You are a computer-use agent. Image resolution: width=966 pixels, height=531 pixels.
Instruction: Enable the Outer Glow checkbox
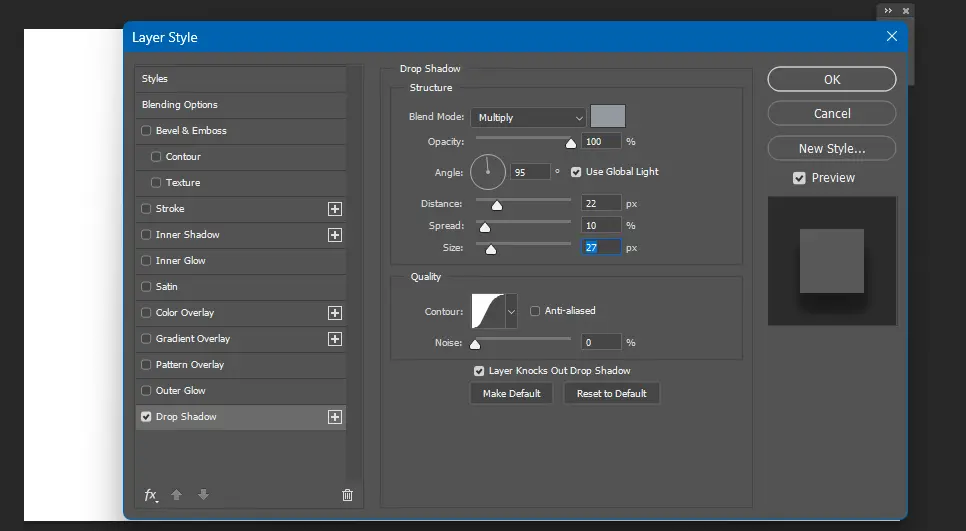tap(146, 391)
